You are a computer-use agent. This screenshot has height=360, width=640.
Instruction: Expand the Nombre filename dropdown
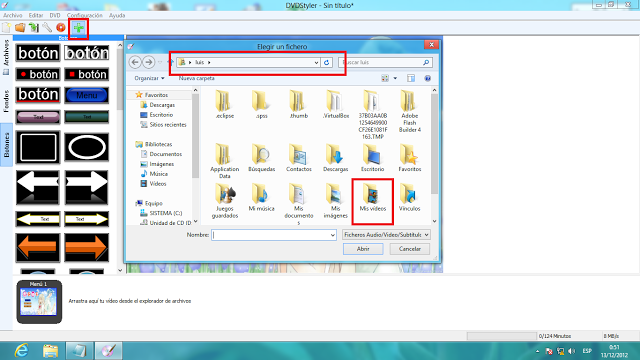(x=332, y=235)
